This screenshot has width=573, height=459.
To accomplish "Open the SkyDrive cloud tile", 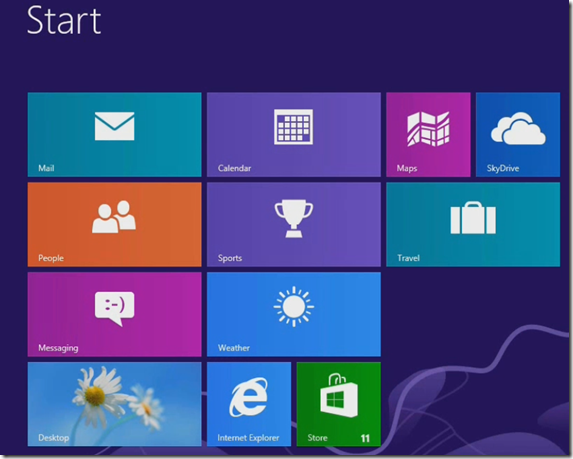I will 518,134.
